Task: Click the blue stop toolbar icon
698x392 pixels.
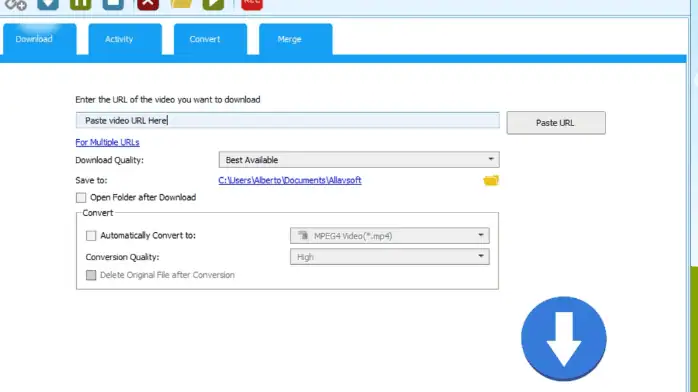Action: pyautogui.click(x=113, y=4)
